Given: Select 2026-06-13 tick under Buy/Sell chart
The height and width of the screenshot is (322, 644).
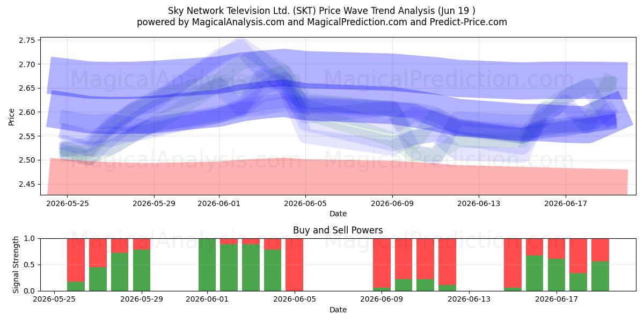Looking at the screenshot, I should tap(469, 299).
